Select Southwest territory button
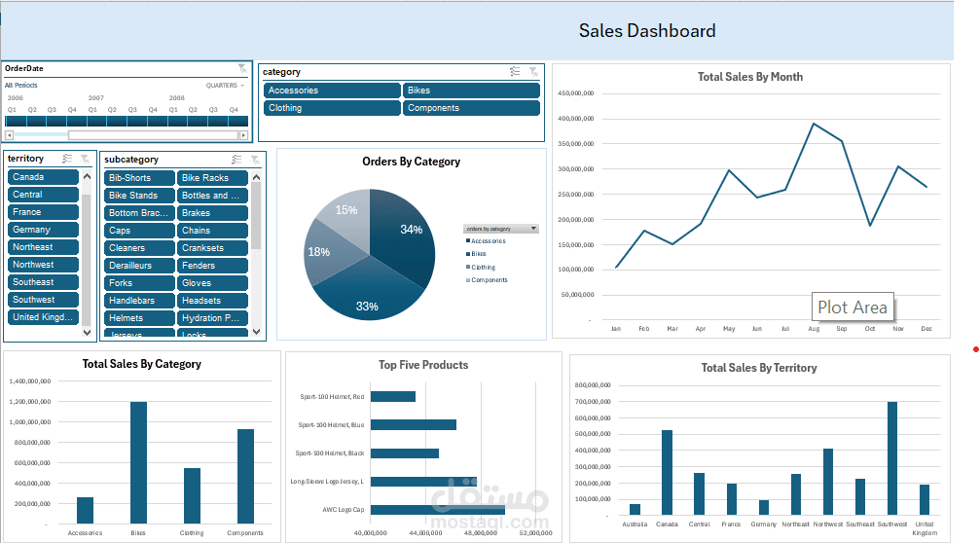 (43, 300)
